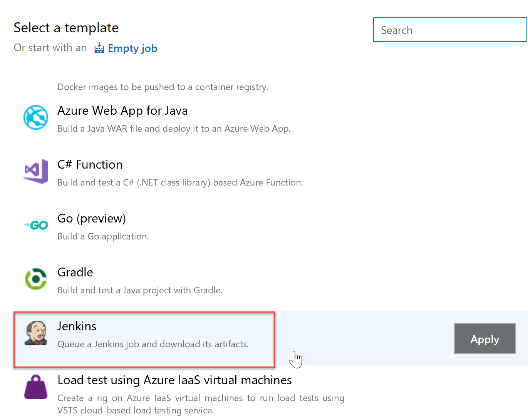Click "Queue a Jenkins job" description
The width and height of the screenshot is (528, 420).
pyautogui.click(x=153, y=344)
